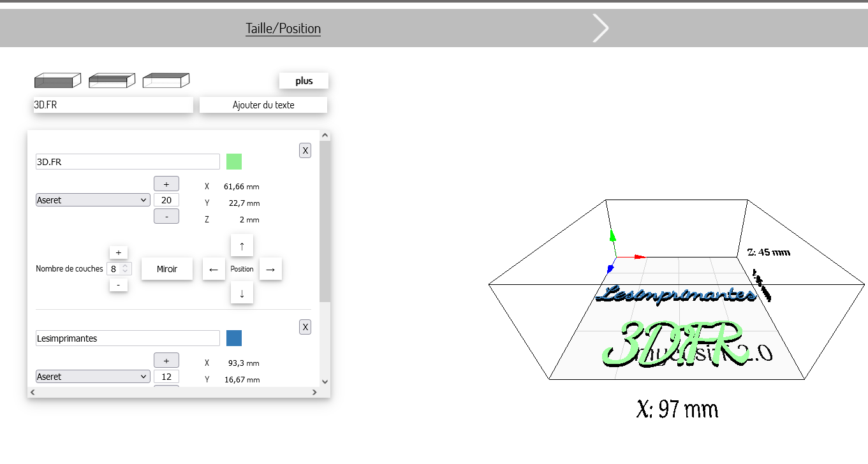Increase Lesimprimantes font size with plus button
The height and width of the screenshot is (464, 868).
[166, 359]
